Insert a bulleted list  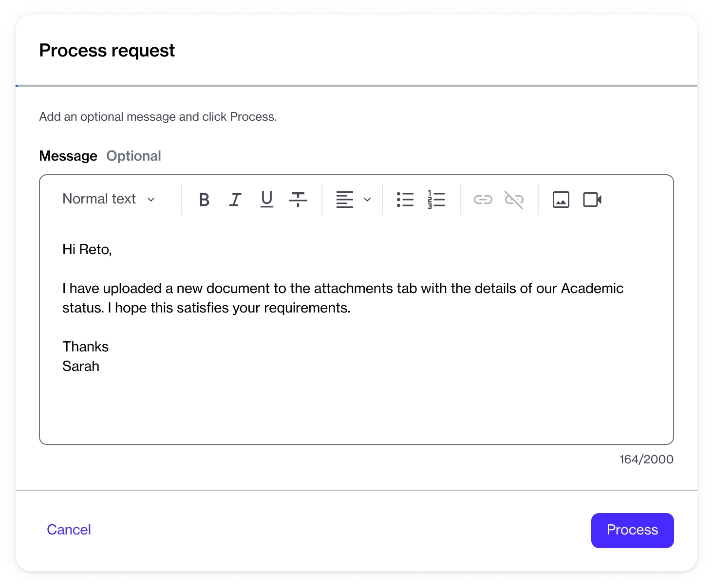click(x=405, y=200)
